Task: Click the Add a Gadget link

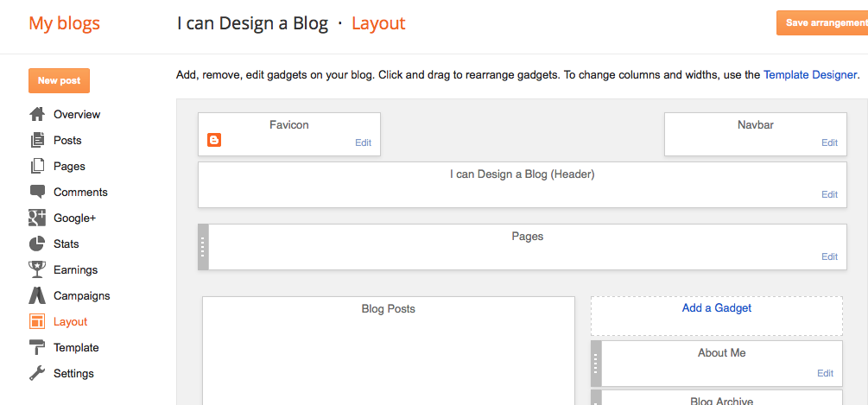Action: 717,308
